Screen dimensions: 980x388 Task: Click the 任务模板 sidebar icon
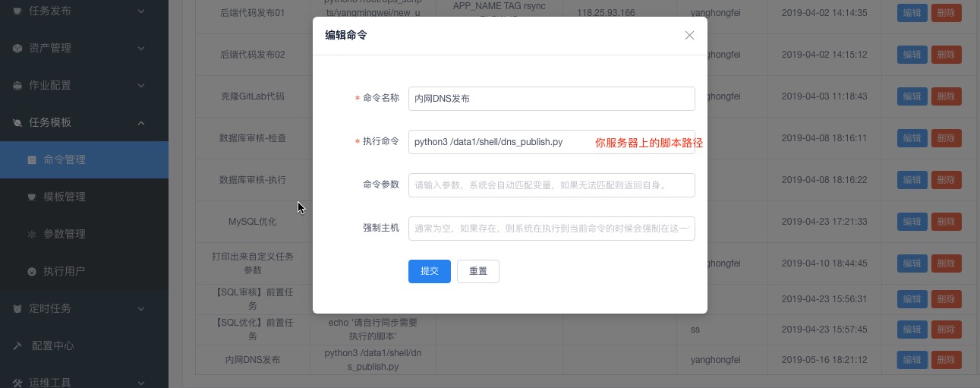[17, 122]
